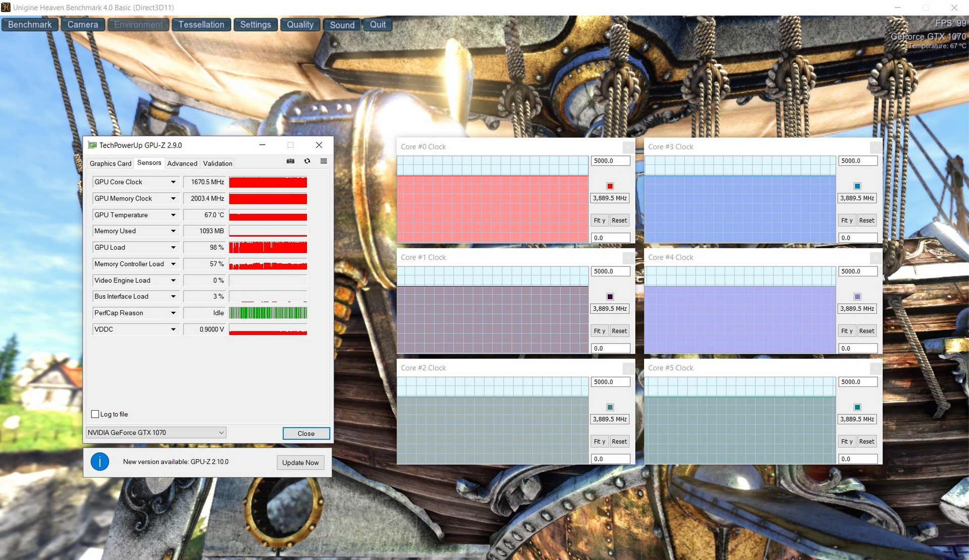Screen dimensions: 969x560
Task: Open the PerfCap Reason dropdown arrow
Action: [173, 313]
